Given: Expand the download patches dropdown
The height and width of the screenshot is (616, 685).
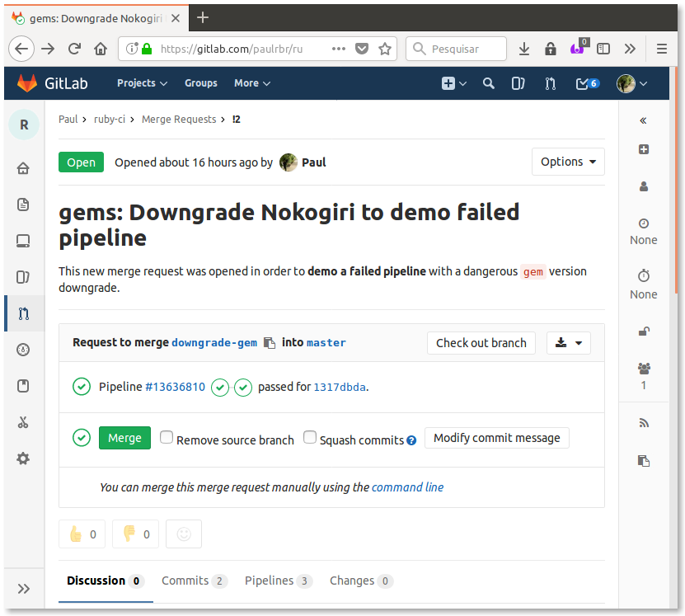Looking at the screenshot, I should tap(568, 343).
